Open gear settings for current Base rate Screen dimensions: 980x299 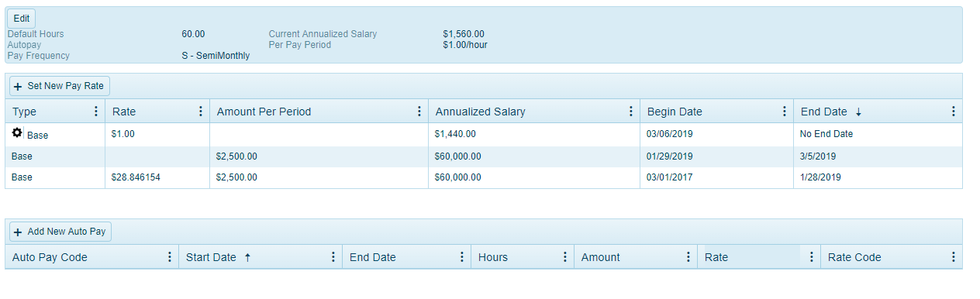click(x=17, y=133)
